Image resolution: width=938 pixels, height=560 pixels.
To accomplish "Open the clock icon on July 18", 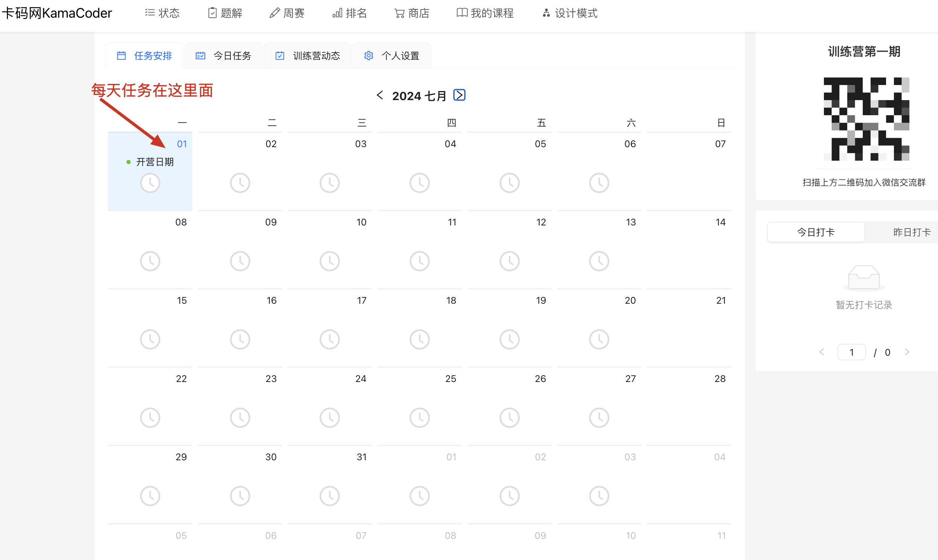I will coord(420,339).
